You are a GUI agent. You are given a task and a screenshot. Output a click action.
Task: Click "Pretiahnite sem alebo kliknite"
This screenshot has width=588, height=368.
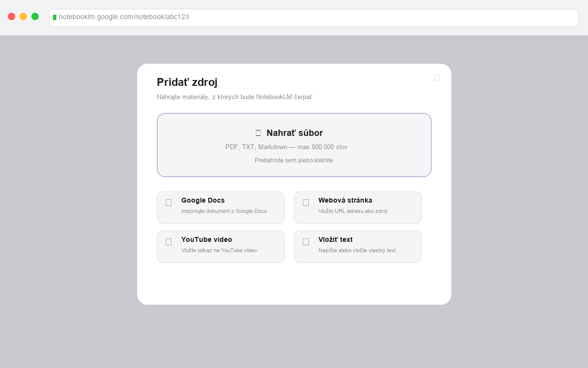click(294, 160)
